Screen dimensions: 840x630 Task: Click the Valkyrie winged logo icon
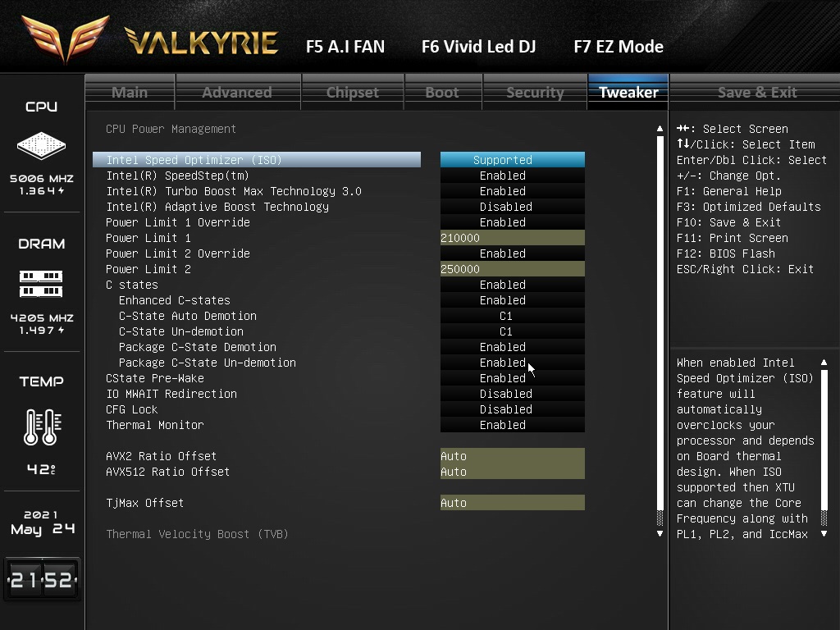pos(66,39)
